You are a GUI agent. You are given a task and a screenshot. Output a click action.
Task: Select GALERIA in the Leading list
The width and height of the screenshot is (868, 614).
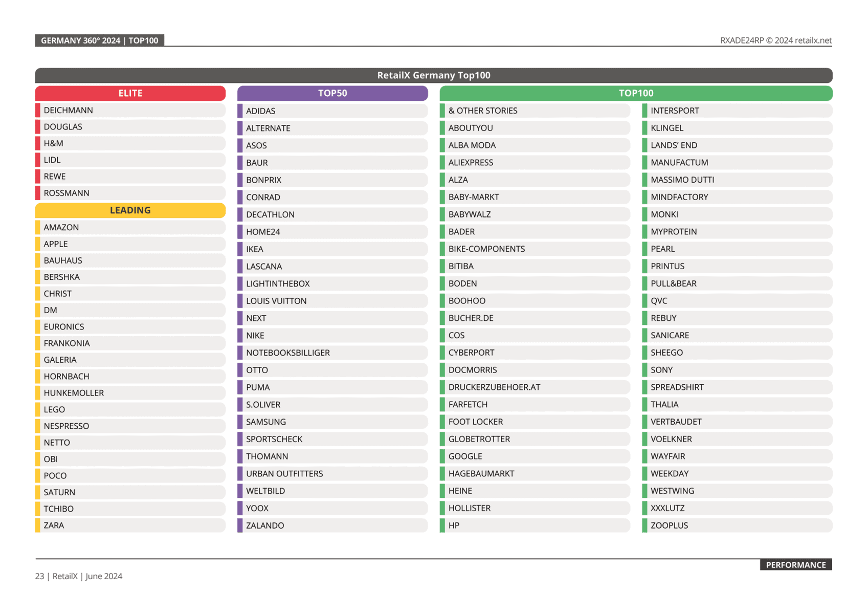130,360
